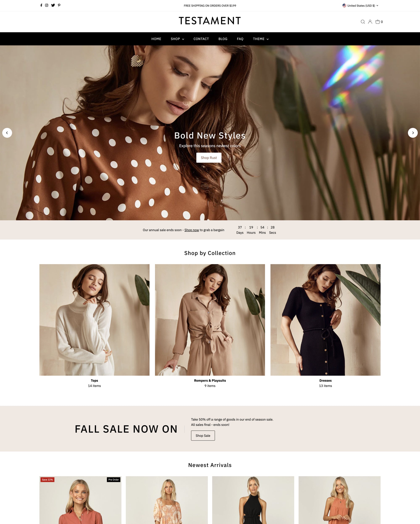Click the Instagram social media icon
Viewport: 420px width, 524px height.
coord(46,5)
